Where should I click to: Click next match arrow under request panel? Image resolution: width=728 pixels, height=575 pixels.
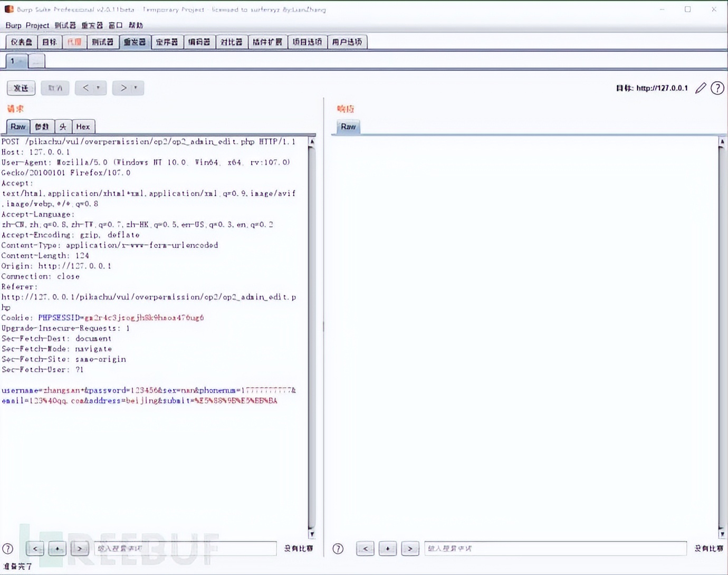pos(80,549)
